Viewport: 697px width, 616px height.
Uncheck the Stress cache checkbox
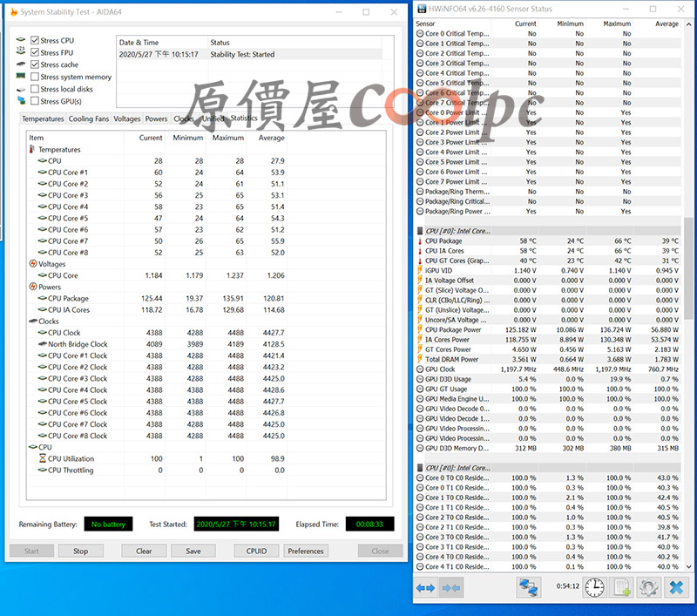[x=35, y=64]
